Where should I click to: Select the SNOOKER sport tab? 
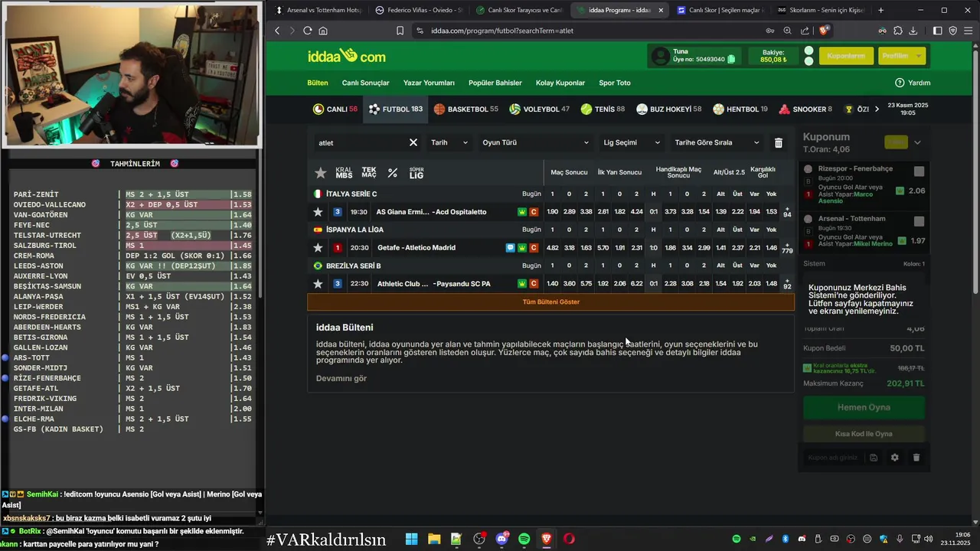tap(805, 109)
